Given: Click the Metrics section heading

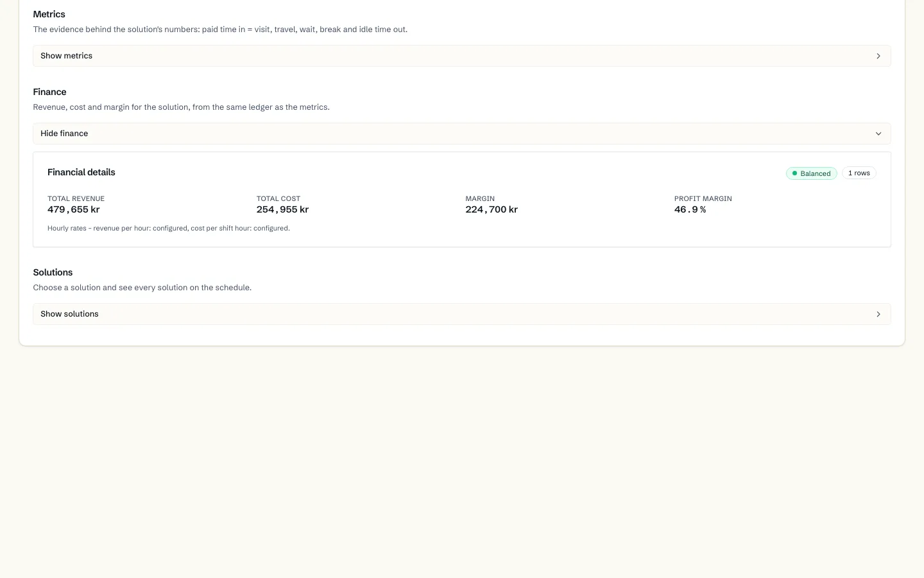Looking at the screenshot, I should pos(49,14).
